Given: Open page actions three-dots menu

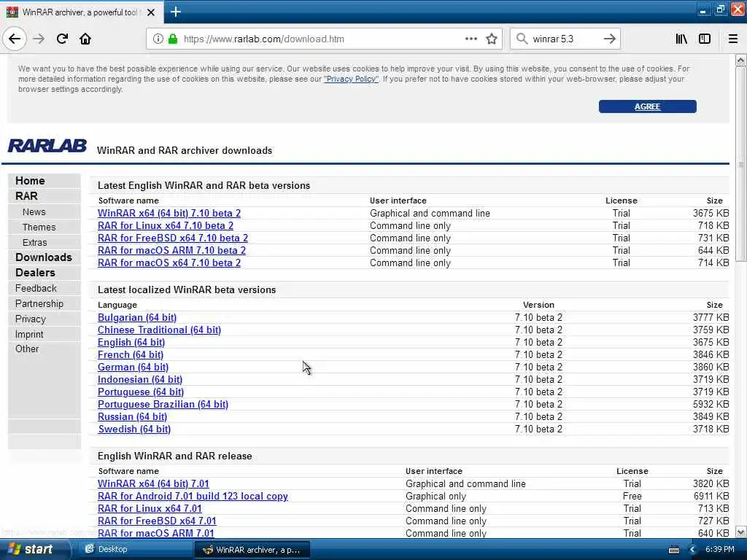Looking at the screenshot, I should point(471,39).
